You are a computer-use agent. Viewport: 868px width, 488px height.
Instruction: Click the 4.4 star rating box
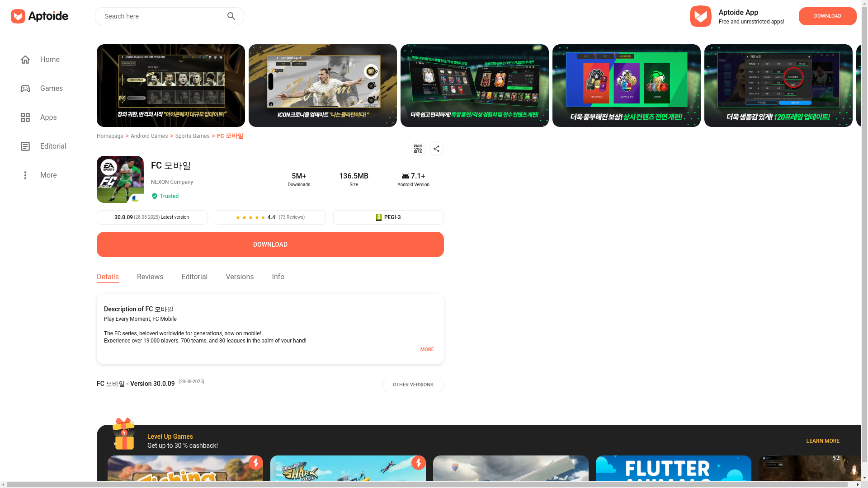pyautogui.click(x=270, y=217)
